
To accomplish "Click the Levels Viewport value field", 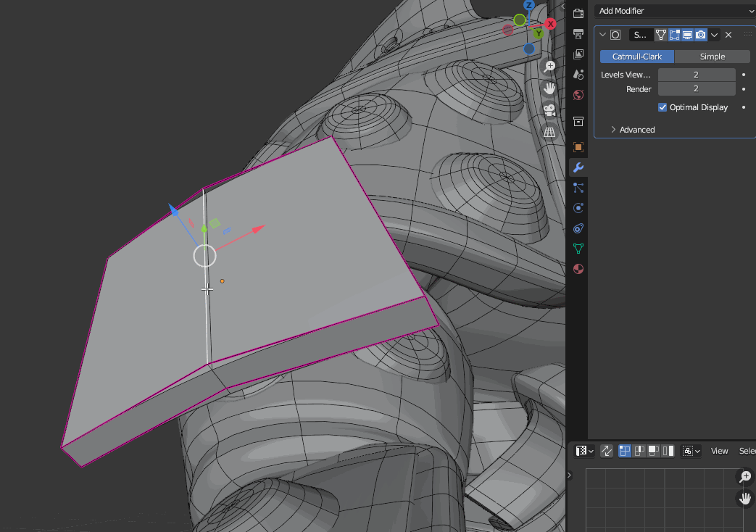I will click(696, 75).
